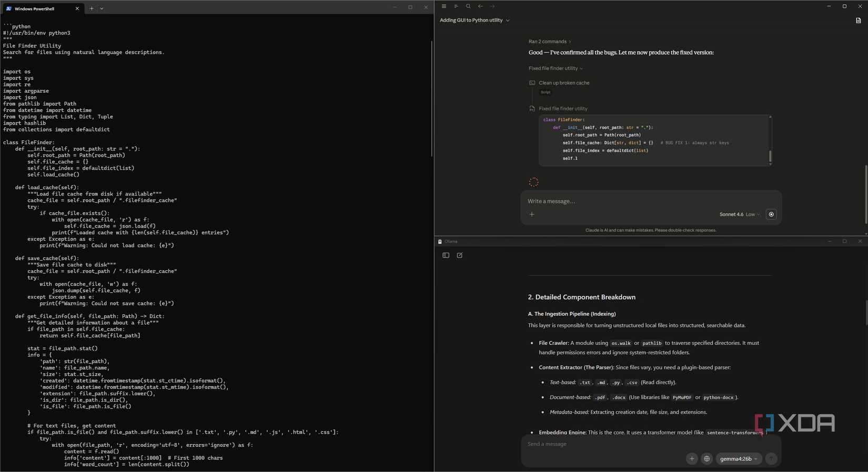Open the gemma4:26b model dropdown

(739, 459)
